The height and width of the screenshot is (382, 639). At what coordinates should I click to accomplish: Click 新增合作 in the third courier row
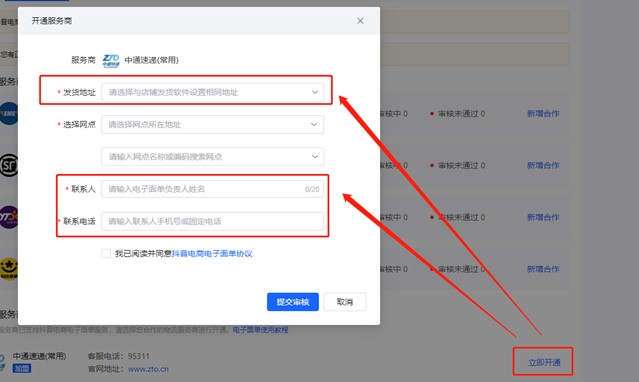pos(543,217)
